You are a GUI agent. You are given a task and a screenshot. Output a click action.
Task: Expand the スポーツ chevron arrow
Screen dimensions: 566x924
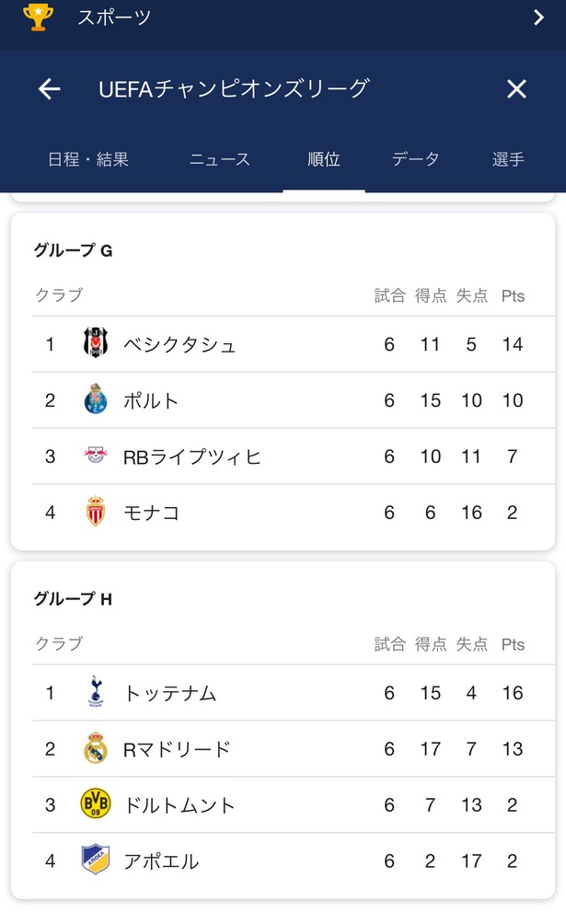pos(537,17)
